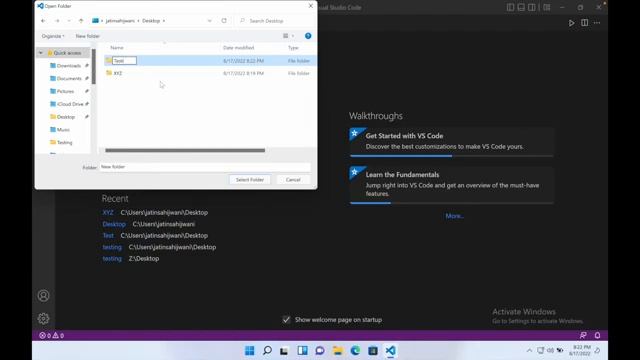Screen dimensions: 640x360
Task: Open Widgets on the taskbar
Action: coord(302,351)
